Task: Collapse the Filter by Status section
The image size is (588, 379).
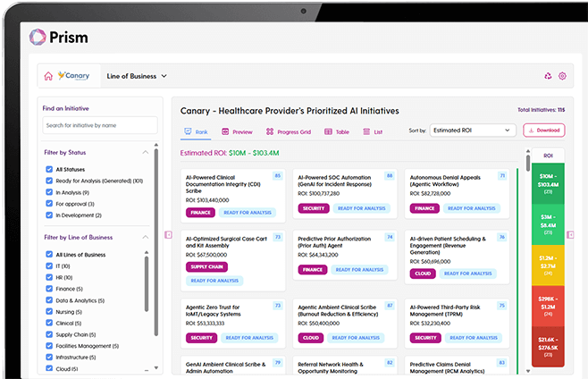Action: 146,152
